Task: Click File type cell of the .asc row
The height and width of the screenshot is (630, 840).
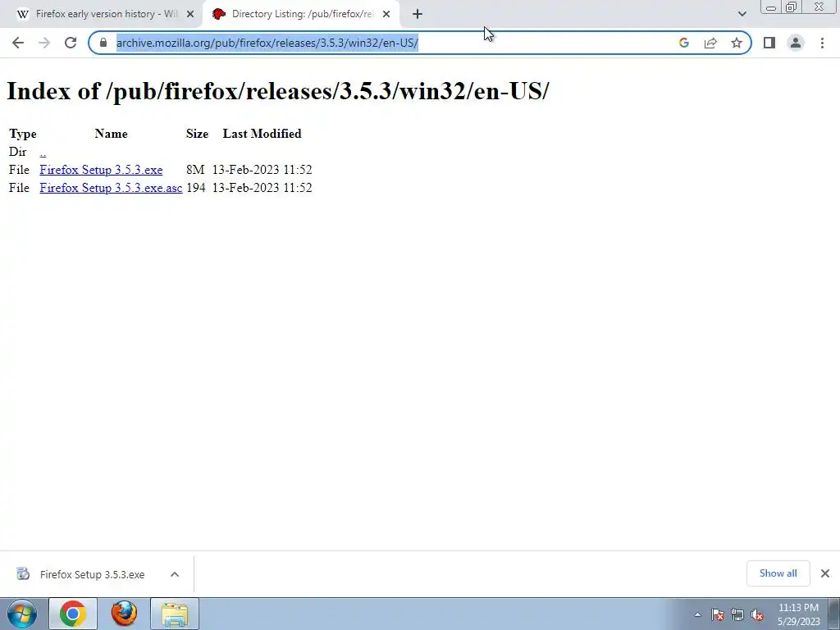Action: 19,188
